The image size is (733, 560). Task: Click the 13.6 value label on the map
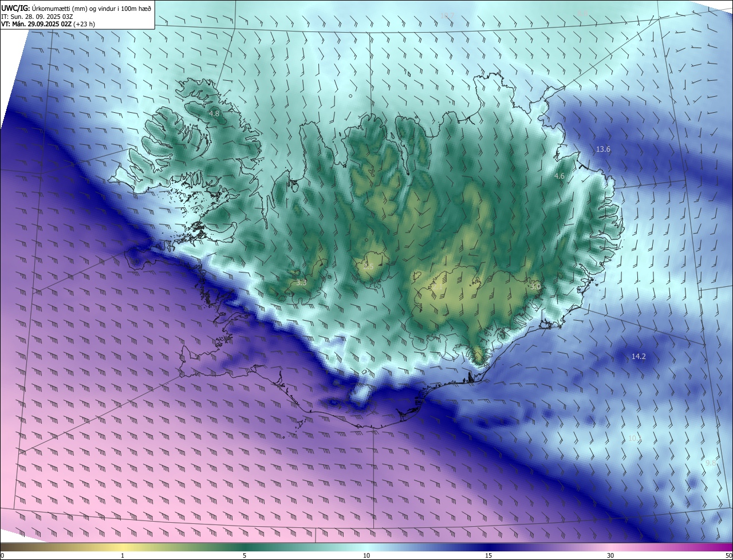click(603, 149)
